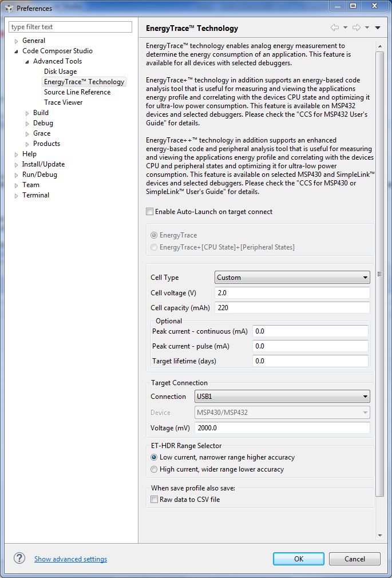The width and height of the screenshot is (392, 578).
Task: Click the Target lifetime (days) field
Action: point(311,361)
